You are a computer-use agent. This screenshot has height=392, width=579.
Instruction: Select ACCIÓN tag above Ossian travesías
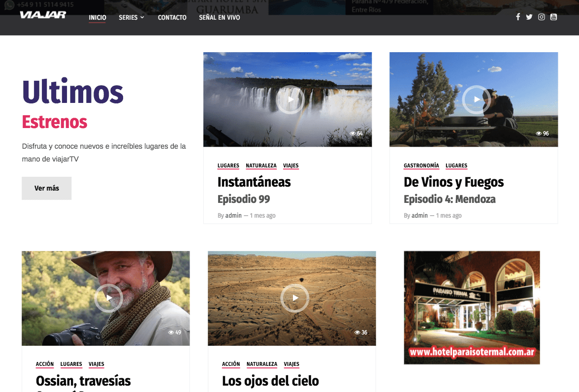[x=45, y=364]
